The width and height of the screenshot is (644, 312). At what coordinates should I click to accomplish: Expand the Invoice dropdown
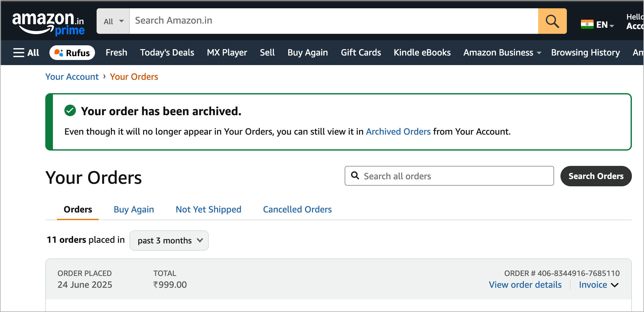599,285
